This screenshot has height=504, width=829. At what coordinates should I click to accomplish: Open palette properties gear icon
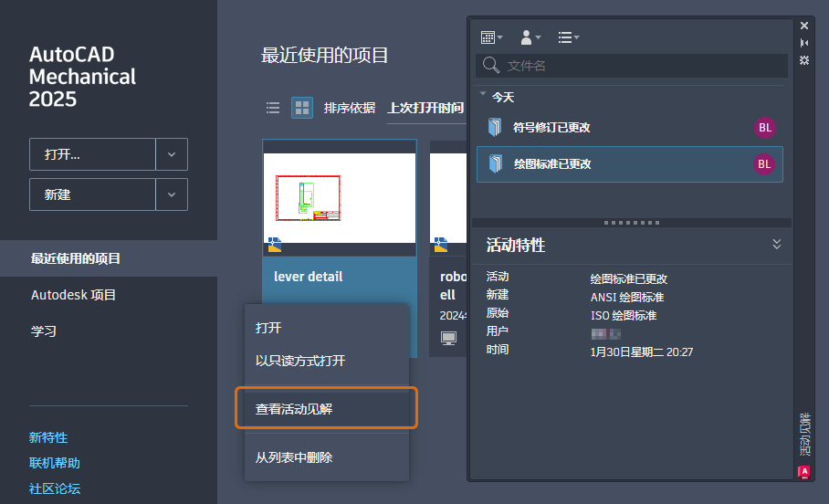(804, 60)
